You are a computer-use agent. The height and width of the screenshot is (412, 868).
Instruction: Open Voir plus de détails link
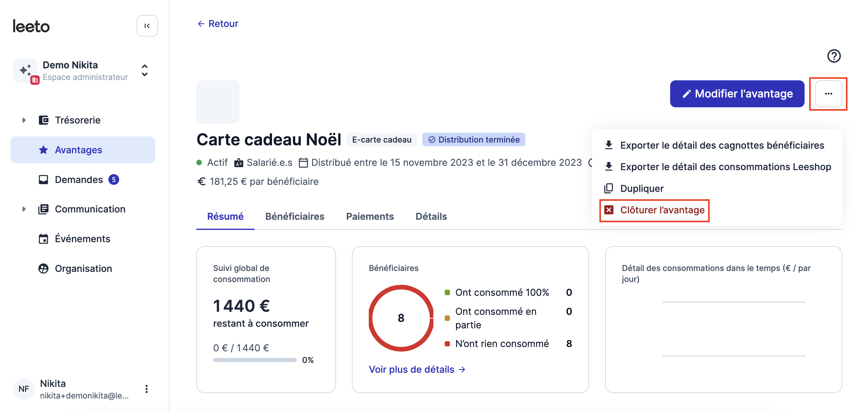(417, 369)
